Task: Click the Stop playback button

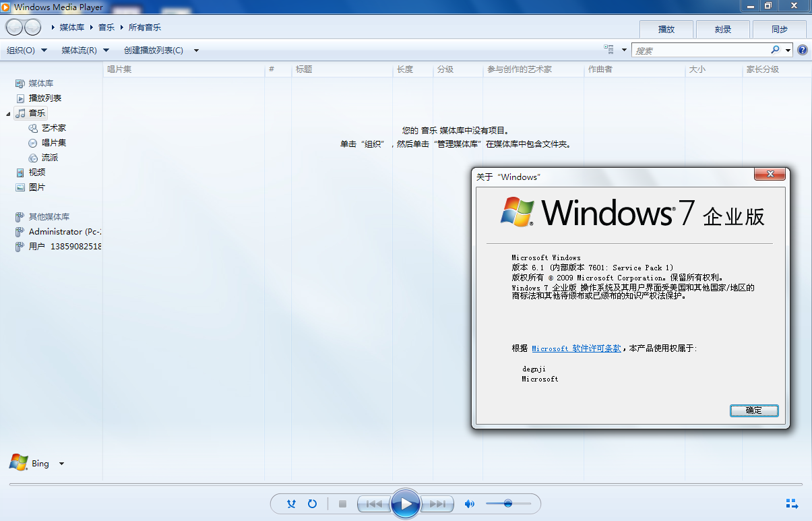Action: (342, 503)
